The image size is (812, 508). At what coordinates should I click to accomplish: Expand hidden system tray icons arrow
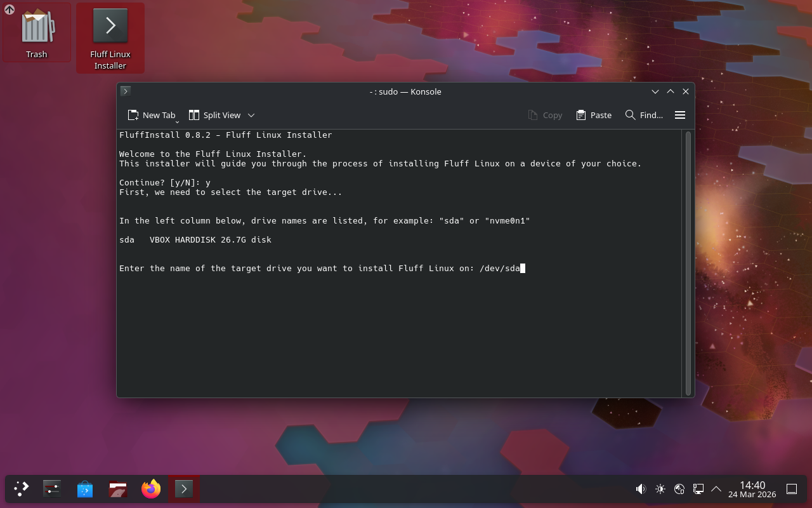point(716,489)
